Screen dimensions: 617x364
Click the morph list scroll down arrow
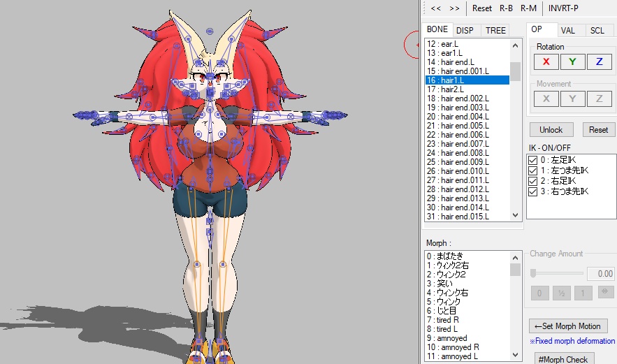516,355
